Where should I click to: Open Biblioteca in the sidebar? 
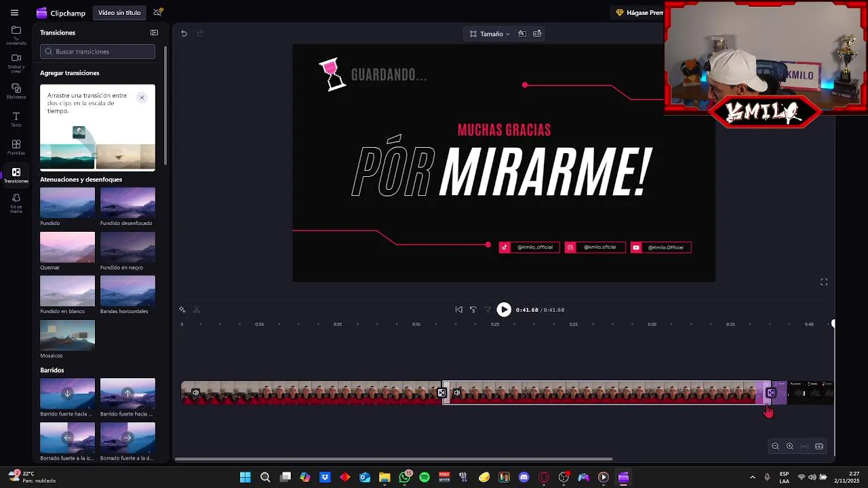16,91
